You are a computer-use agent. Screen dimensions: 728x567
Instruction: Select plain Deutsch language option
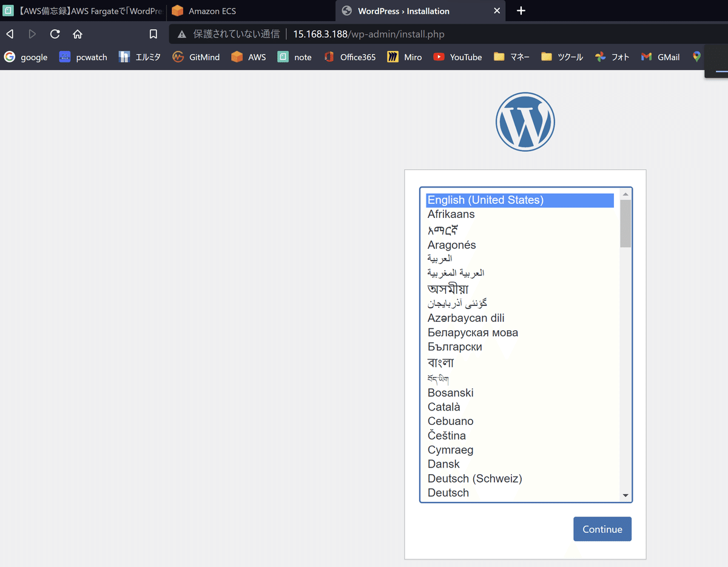tap(520, 493)
